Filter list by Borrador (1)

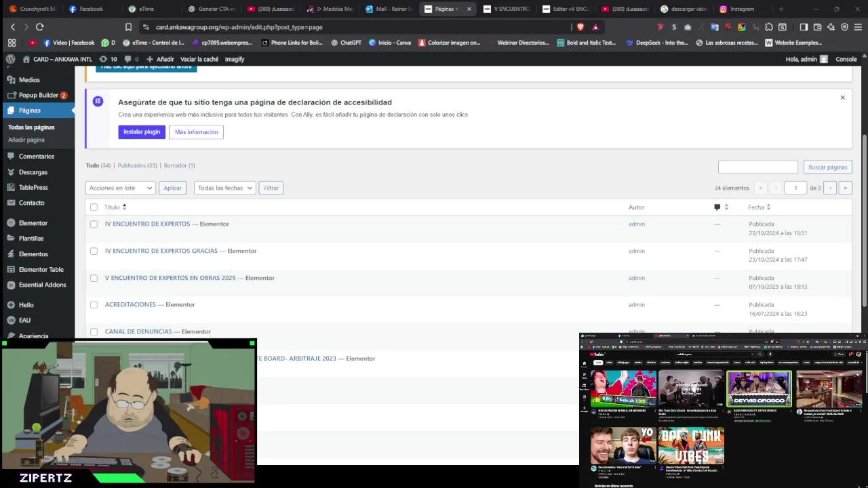click(x=179, y=165)
